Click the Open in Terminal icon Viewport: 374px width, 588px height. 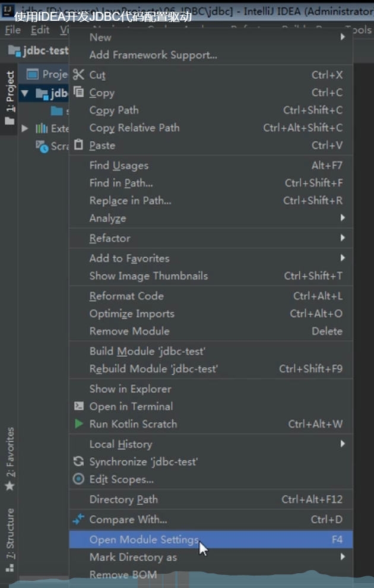click(x=79, y=406)
